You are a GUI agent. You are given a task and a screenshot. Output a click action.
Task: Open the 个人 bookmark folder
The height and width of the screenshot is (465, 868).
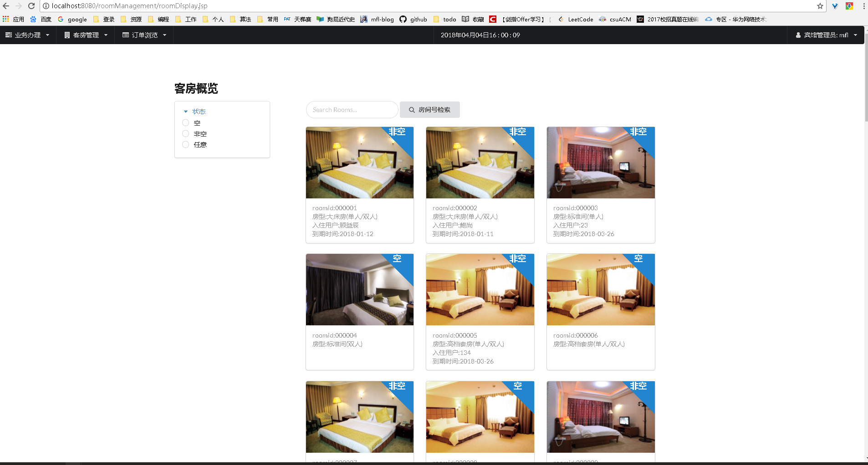[213, 19]
